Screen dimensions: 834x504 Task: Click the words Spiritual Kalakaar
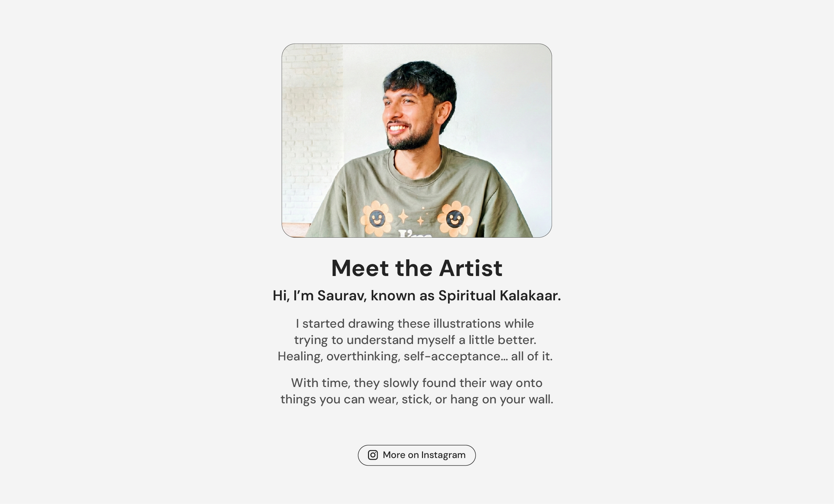pos(499,296)
